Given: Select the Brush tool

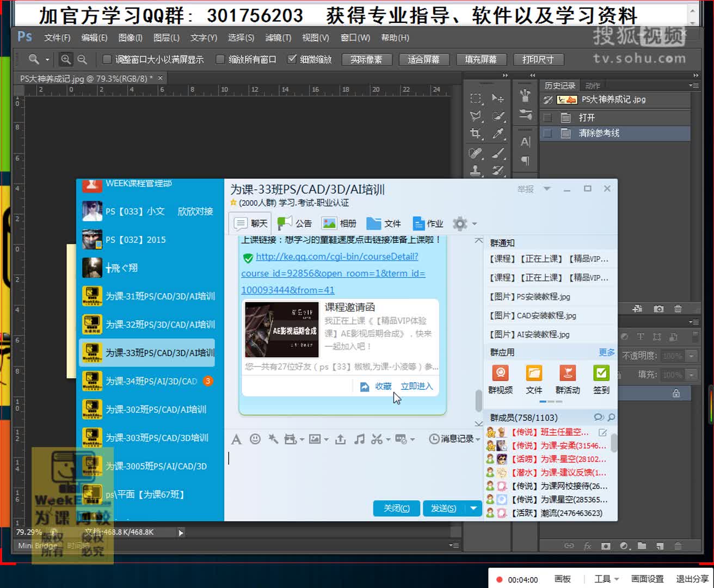Looking at the screenshot, I should pos(497,153).
